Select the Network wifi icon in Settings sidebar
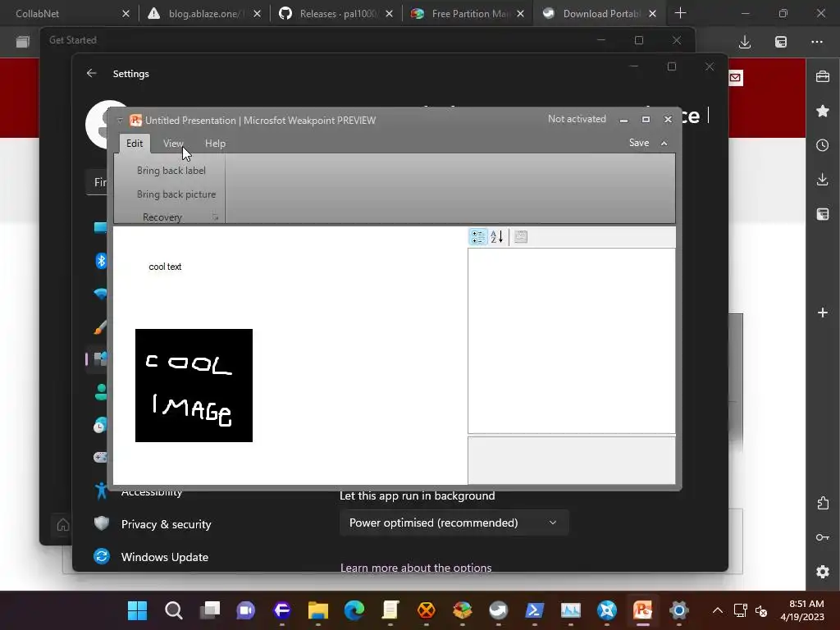This screenshot has height=630, width=840. (100, 294)
